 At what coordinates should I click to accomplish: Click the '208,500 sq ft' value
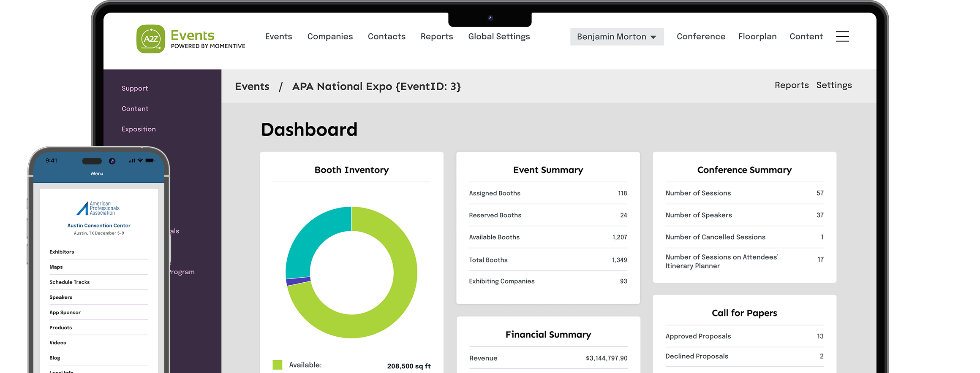tap(409, 366)
